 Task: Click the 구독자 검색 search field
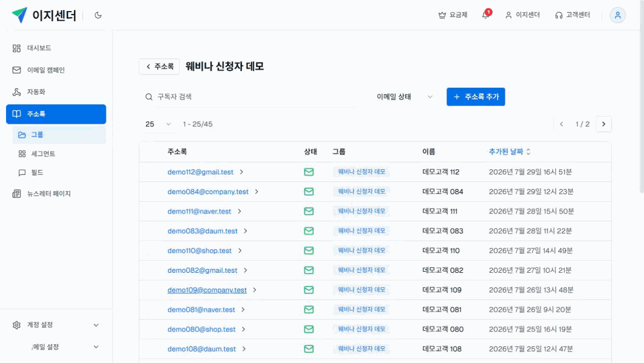[x=248, y=97]
